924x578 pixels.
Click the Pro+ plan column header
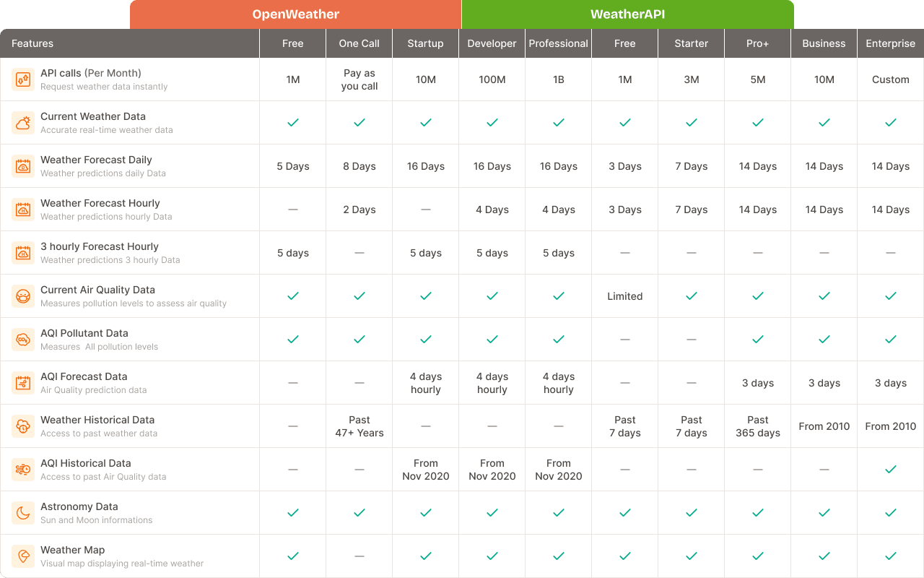[757, 43]
